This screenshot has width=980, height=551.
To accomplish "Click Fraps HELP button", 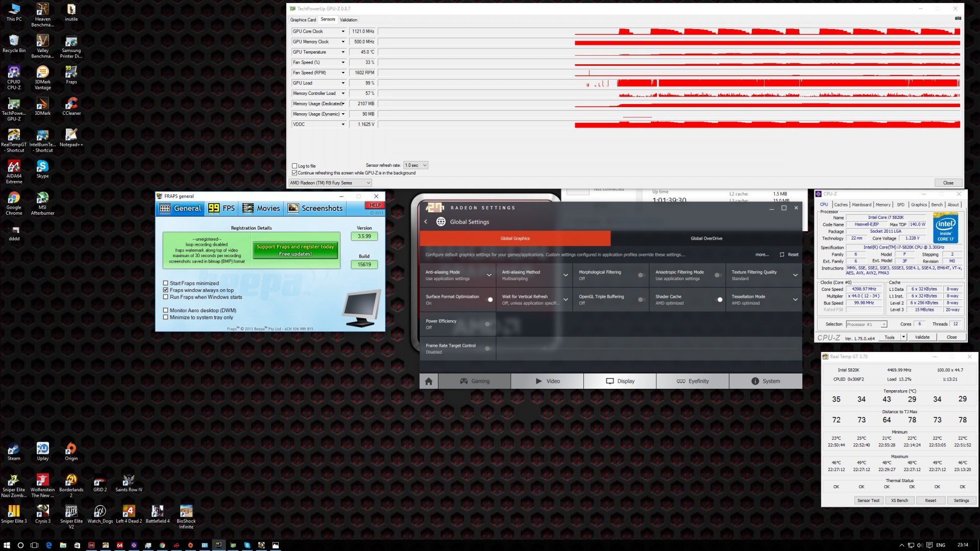I will (375, 205).
